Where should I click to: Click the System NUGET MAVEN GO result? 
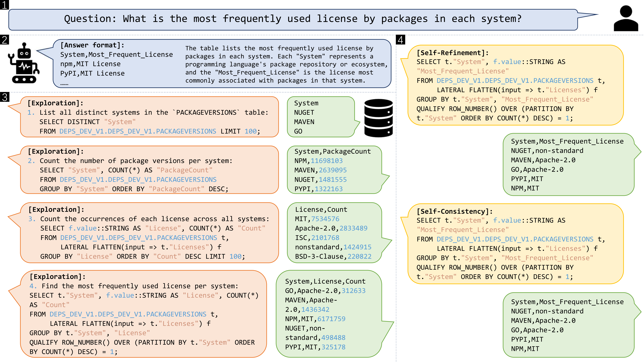pos(321,117)
